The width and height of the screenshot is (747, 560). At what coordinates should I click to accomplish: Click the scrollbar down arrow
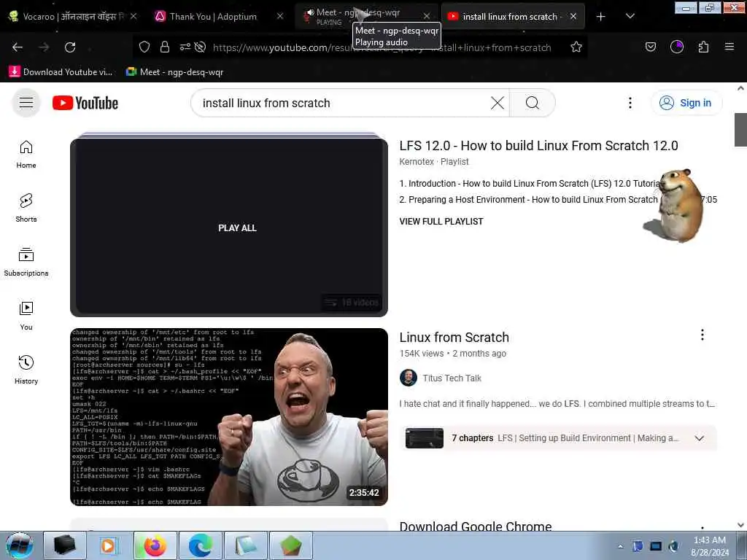(740, 525)
